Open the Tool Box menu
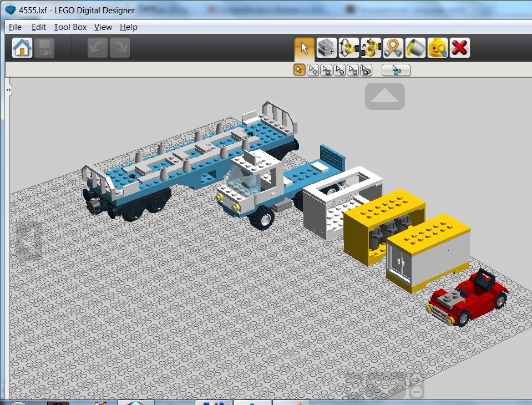 [70, 27]
